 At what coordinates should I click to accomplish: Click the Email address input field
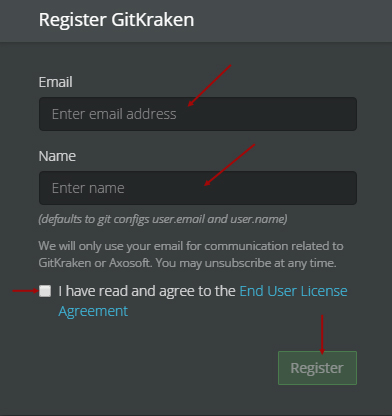(x=198, y=114)
